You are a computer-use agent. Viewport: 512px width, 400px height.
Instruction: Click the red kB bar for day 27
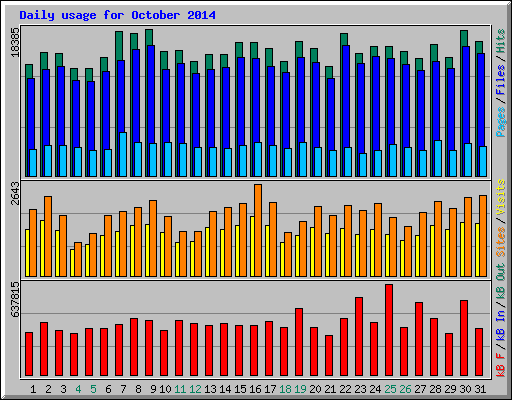[419, 339]
